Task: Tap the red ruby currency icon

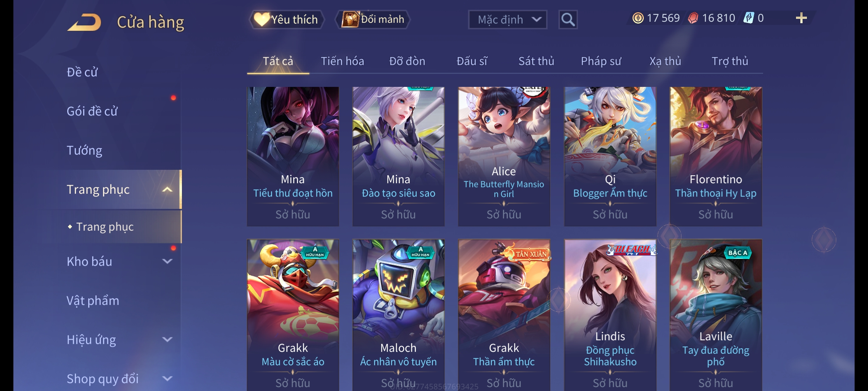Action: (693, 18)
